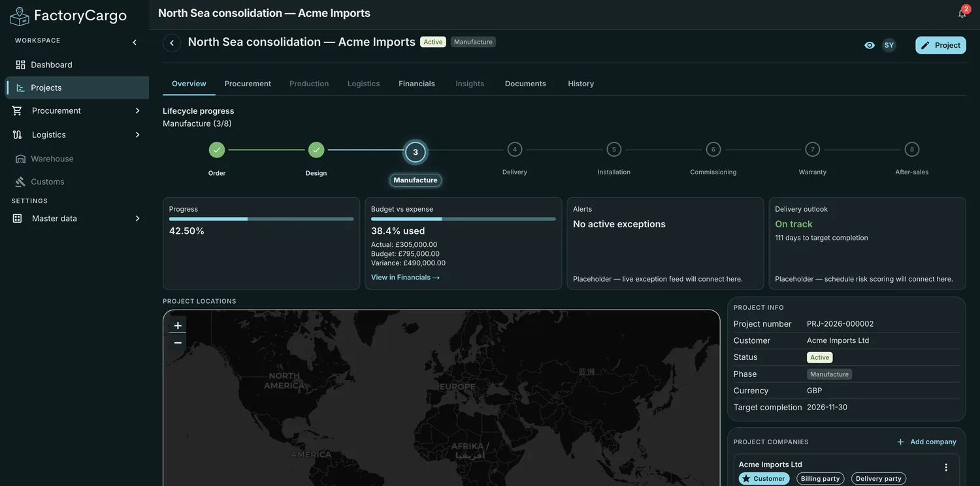Collapse the workspace sidebar chevron
Viewport: 980px width, 486px height.
pos(135,42)
